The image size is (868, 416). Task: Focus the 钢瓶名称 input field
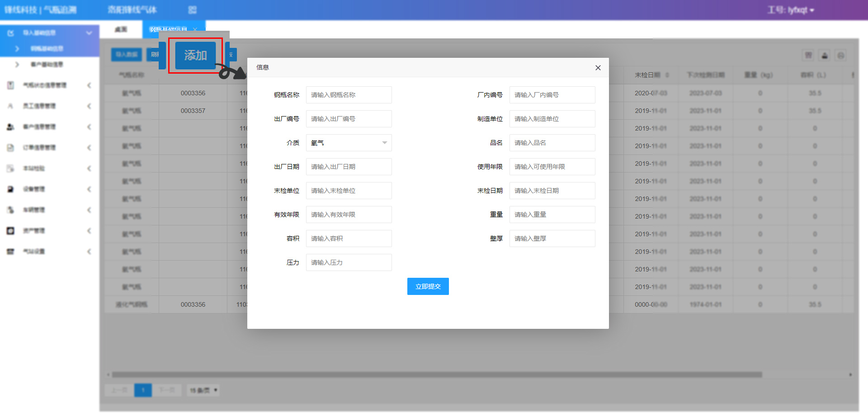pyautogui.click(x=349, y=95)
